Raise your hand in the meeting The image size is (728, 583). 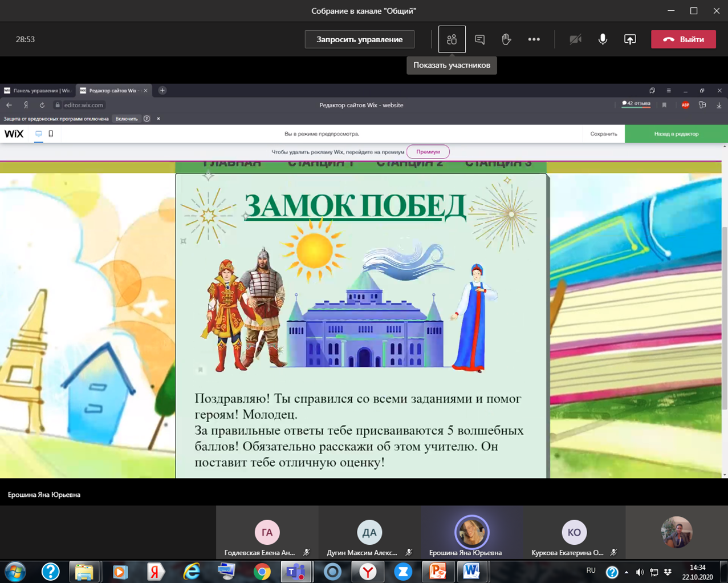[506, 39]
